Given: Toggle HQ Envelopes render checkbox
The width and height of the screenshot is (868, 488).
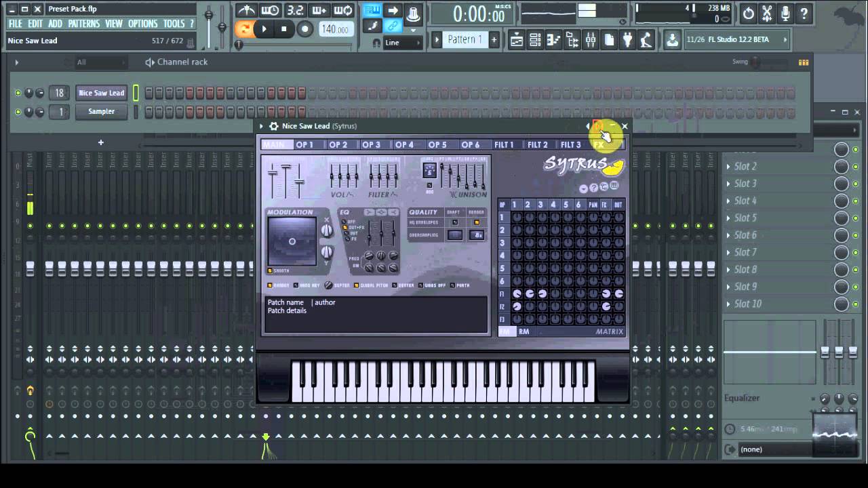Looking at the screenshot, I should point(477,222).
